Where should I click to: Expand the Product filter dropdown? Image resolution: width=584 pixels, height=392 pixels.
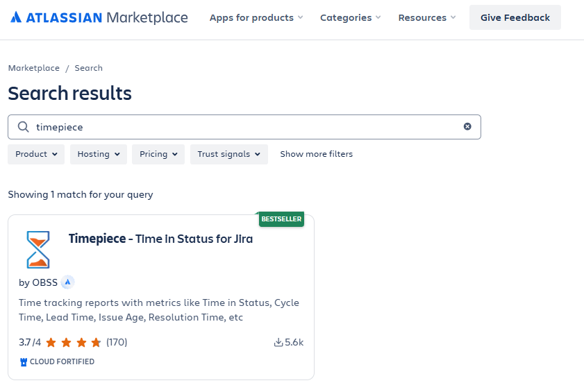(36, 154)
